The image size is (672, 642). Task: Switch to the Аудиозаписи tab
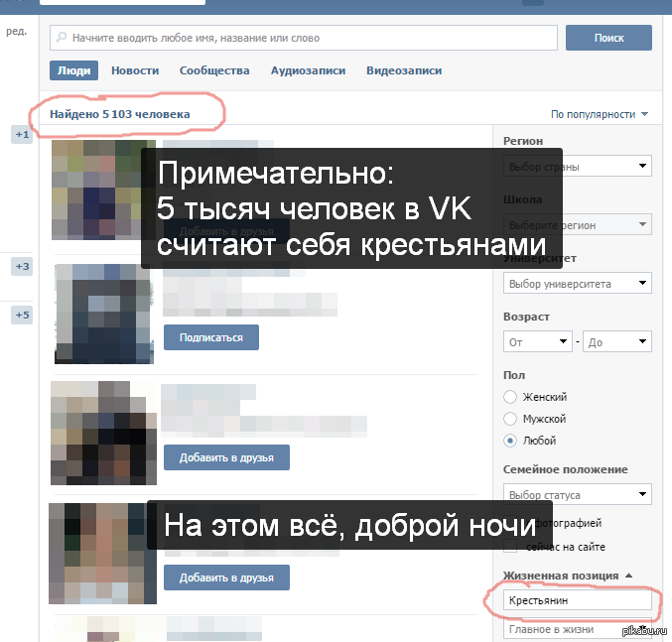tap(308, 70)
